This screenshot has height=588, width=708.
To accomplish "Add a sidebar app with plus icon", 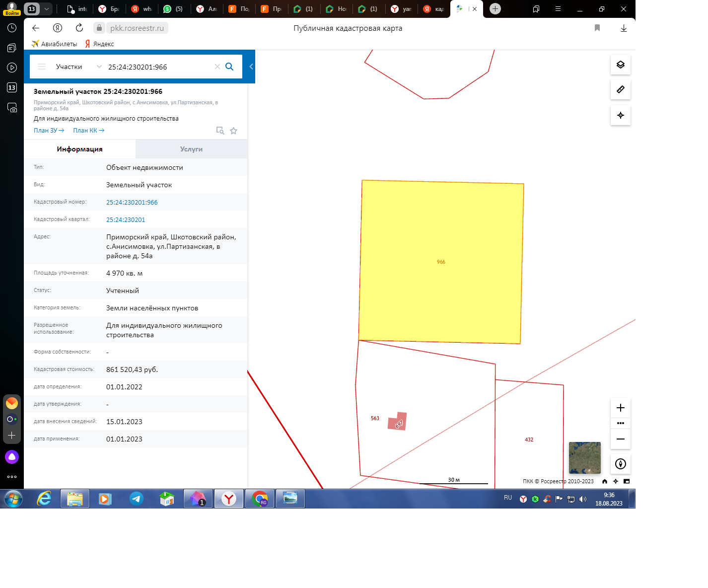I will [12, 436].
